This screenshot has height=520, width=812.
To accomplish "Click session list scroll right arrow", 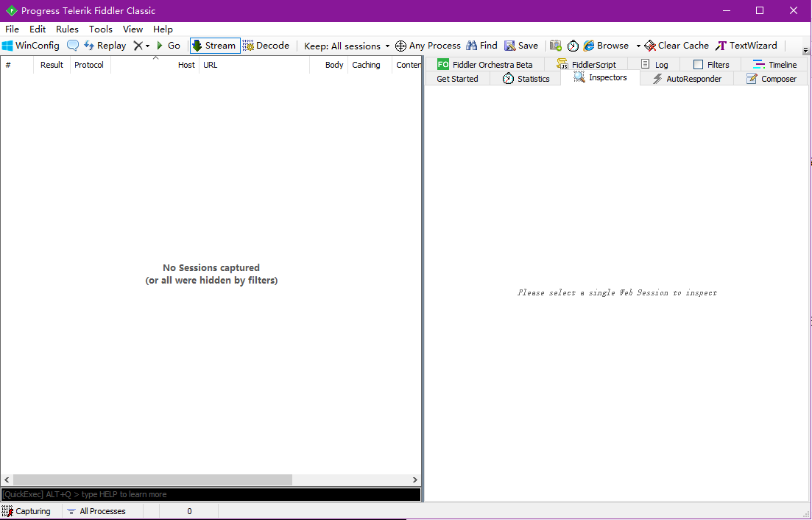I will (x=414, y=480).
